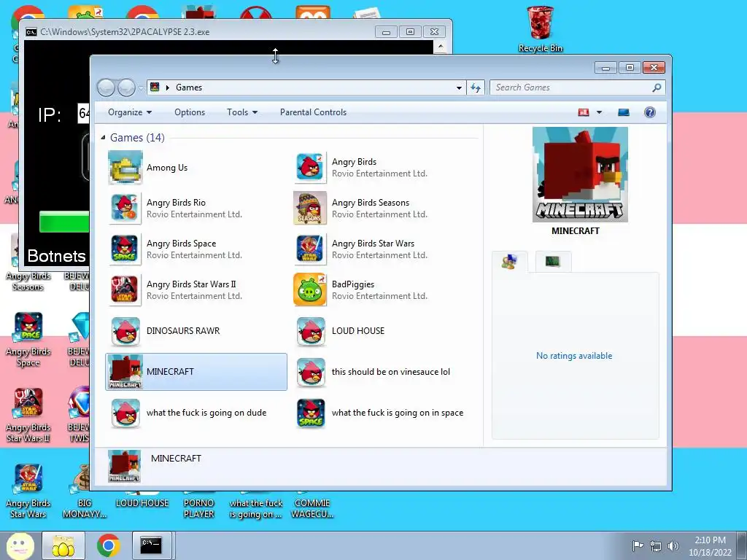The height and width of the screenshot is (560, 747).
Task: Switch to the performance tab in preview pane
Action: click(553, 262)
